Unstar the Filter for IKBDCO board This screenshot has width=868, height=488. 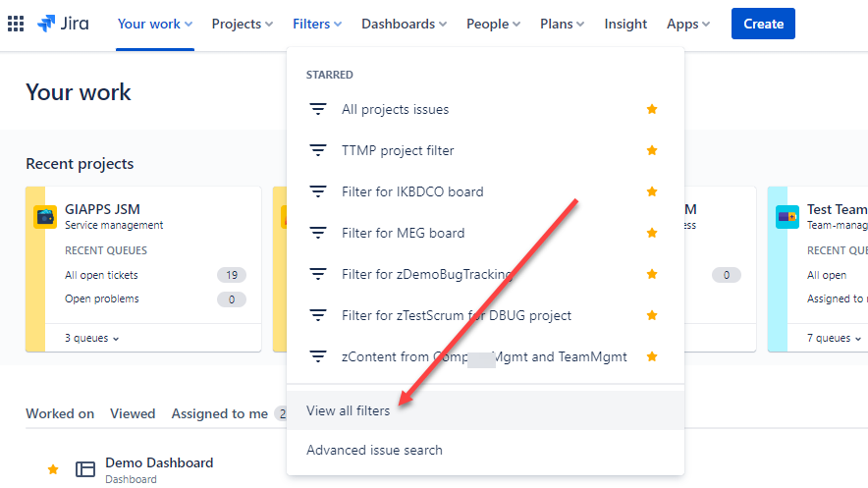coord(652,191)
